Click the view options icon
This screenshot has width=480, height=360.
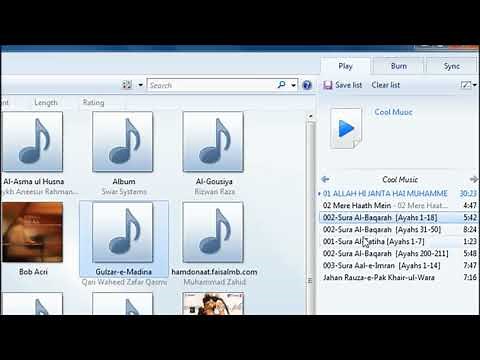[x=127, y=85]
